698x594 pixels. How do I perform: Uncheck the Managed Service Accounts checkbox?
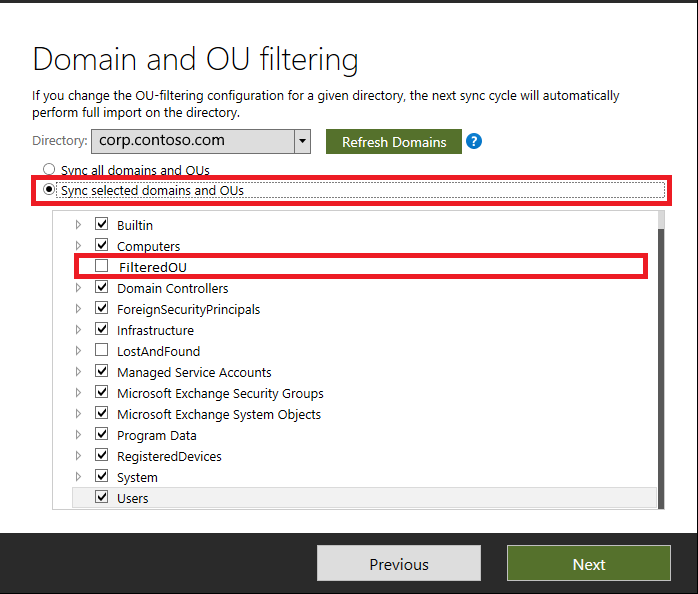click(x=101, y=370)
